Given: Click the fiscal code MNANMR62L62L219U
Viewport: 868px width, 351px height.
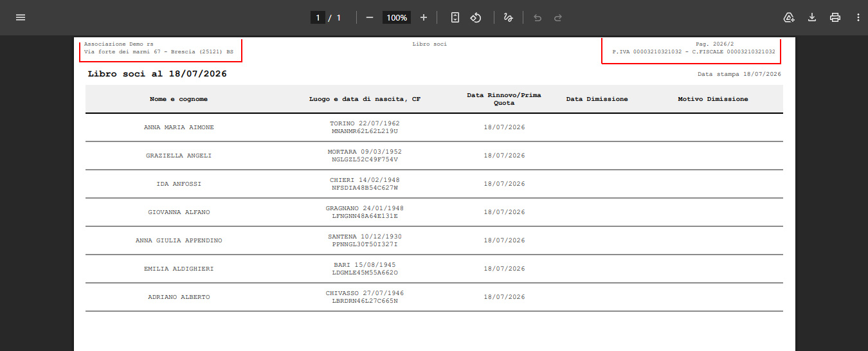Looking at the screenshot, I should 365,131.
